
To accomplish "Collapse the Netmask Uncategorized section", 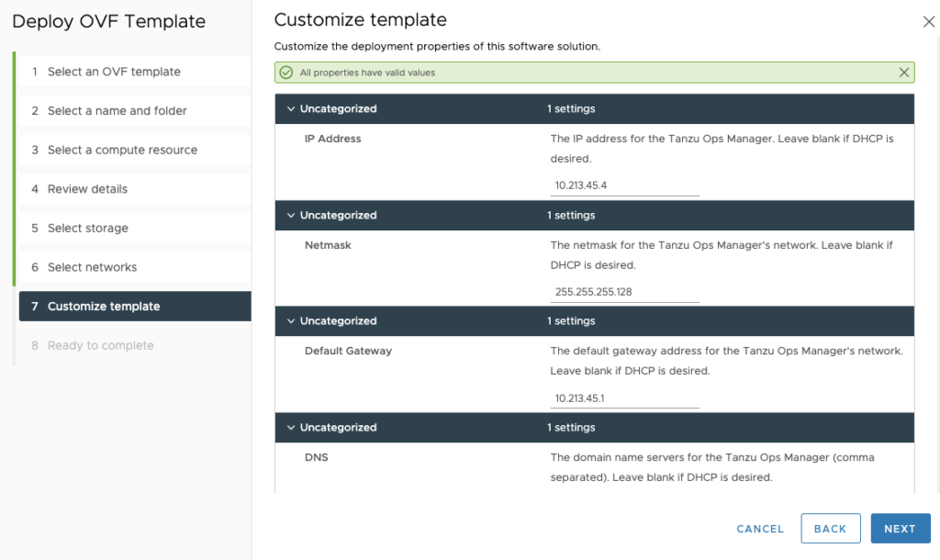I will coord(291,215).
